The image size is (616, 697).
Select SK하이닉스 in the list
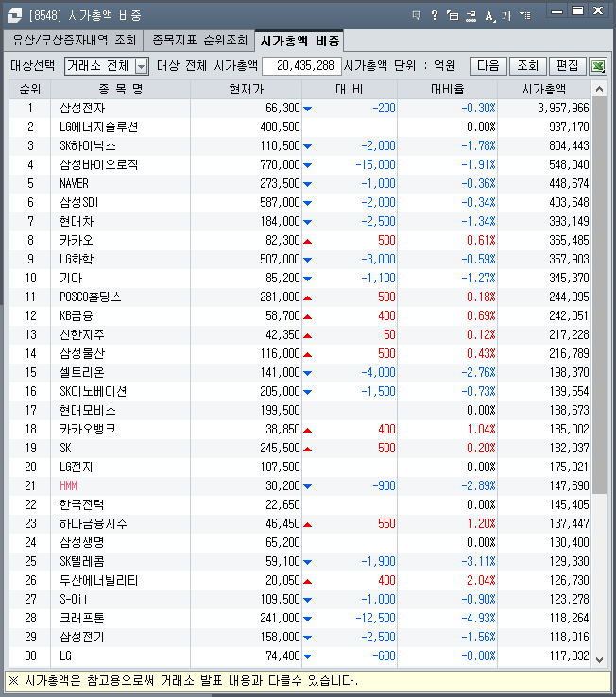[88, 145]
